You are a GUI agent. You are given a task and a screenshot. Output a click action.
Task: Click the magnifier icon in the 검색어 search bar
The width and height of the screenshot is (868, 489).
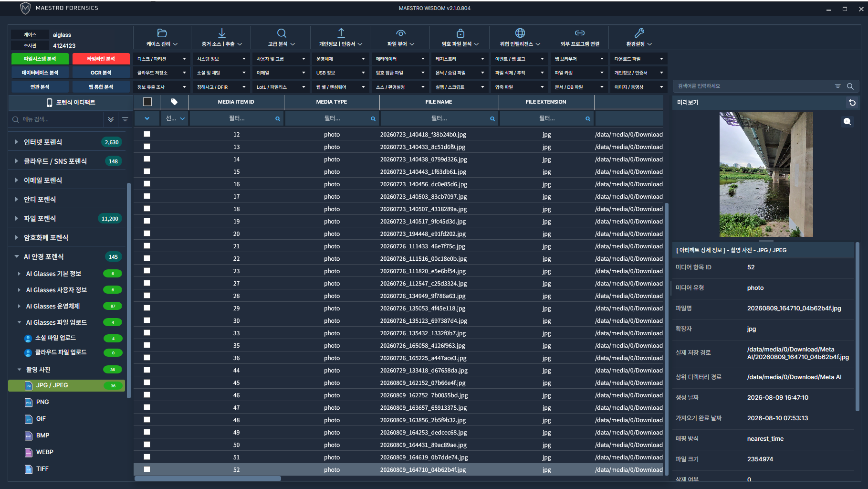coord(850,86)
